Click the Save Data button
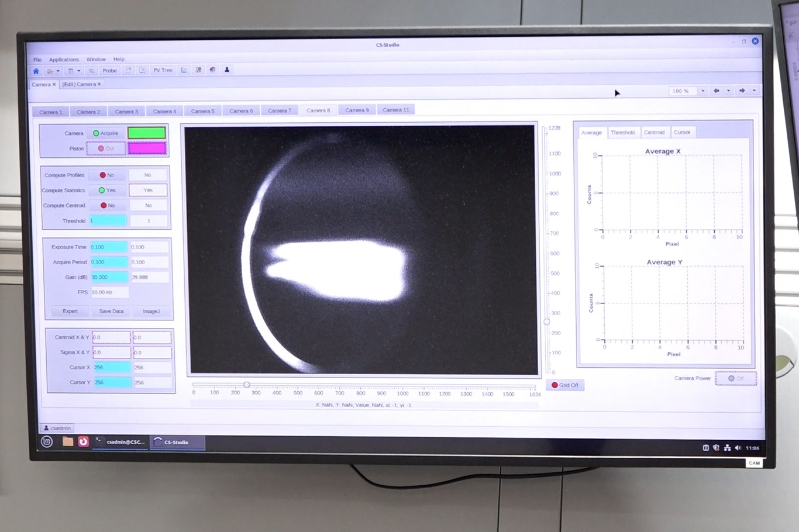Viewport: 799px width, 532px height. point(111,311)
